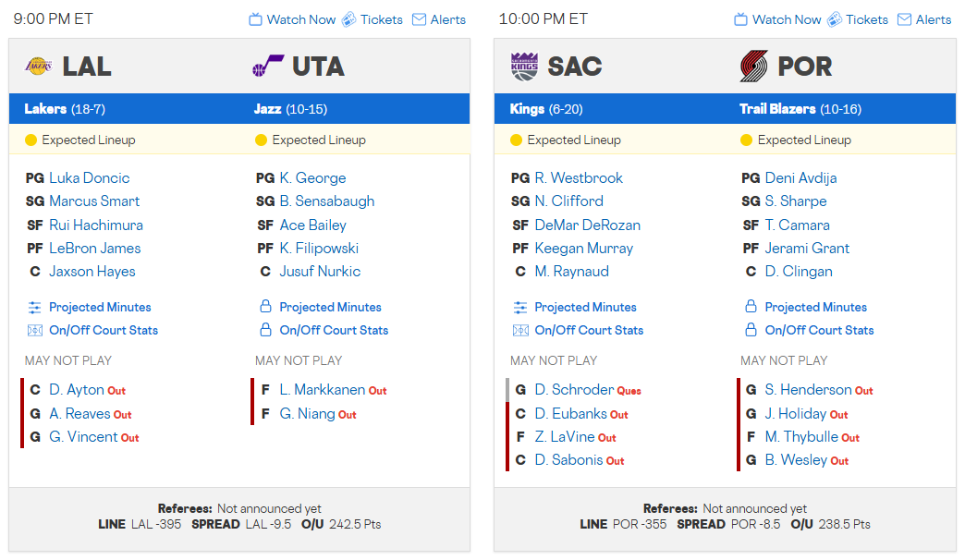Viewport: 965px width, 560px height.
Task: Click lock icon next to Trail Blazers On/Off Stats
Action: click(x=751, y=330)
